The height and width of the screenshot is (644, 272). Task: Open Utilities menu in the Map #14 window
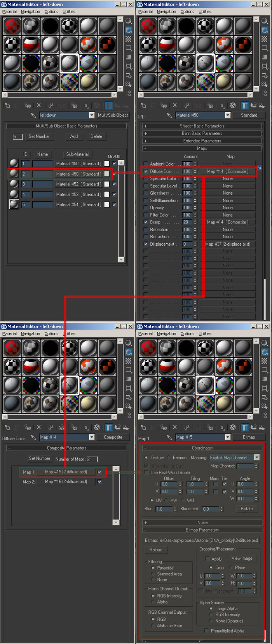[69, 333]
